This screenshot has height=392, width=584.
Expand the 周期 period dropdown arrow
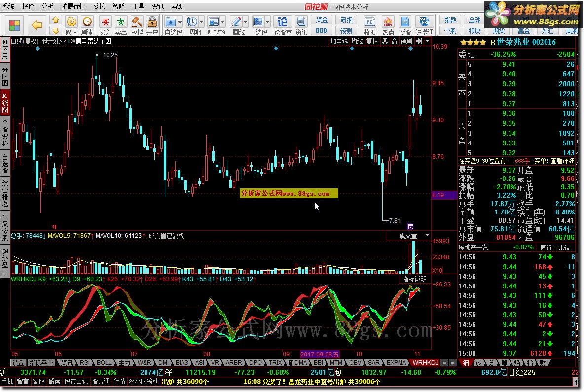pyautogui.click(x=202, y=22)
